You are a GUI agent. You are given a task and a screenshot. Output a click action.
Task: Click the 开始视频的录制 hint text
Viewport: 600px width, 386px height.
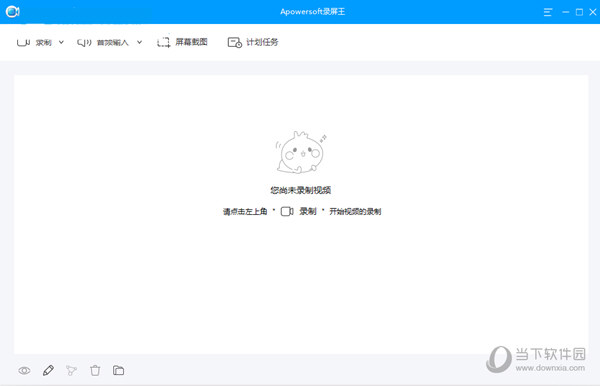point(355,212)
